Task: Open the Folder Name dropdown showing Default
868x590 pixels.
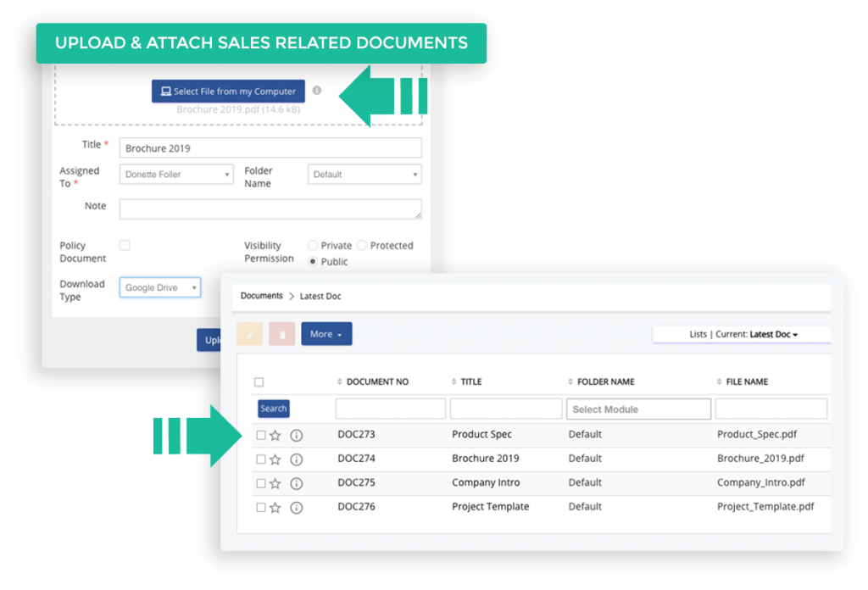Action: (x=364, y=174)
